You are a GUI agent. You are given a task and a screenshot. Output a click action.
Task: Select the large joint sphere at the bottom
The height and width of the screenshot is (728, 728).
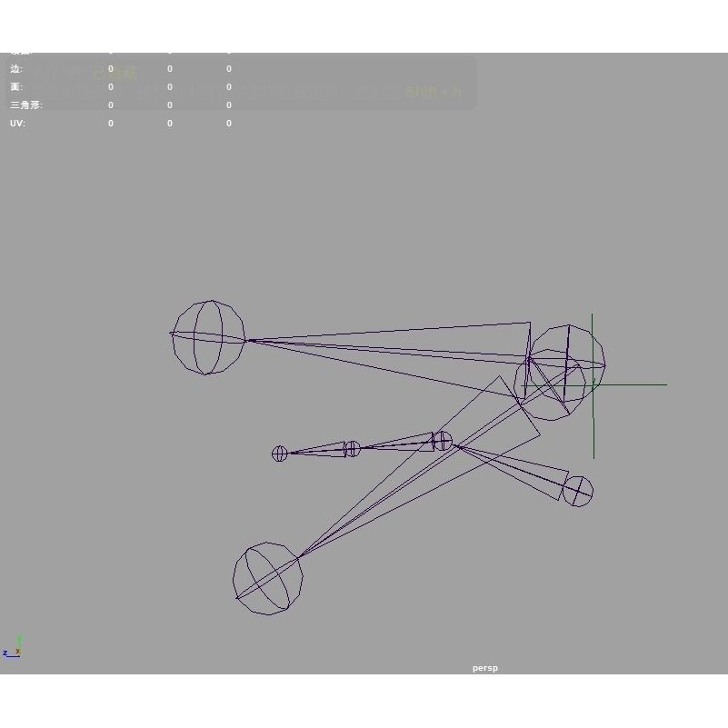point(267,578)
